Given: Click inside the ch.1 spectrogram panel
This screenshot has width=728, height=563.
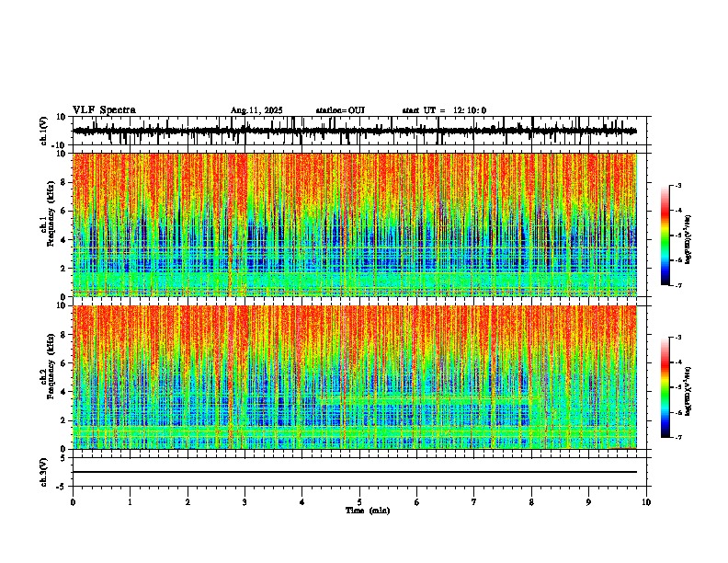Looking at the screenshot, I should (x=355, y=224).
